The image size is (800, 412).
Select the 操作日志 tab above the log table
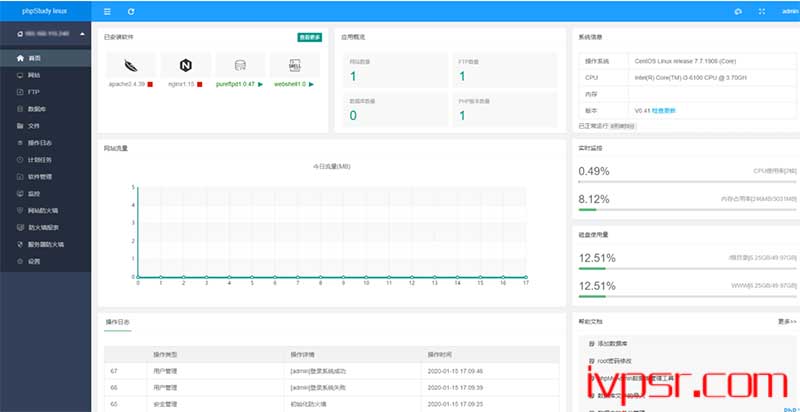118,322
